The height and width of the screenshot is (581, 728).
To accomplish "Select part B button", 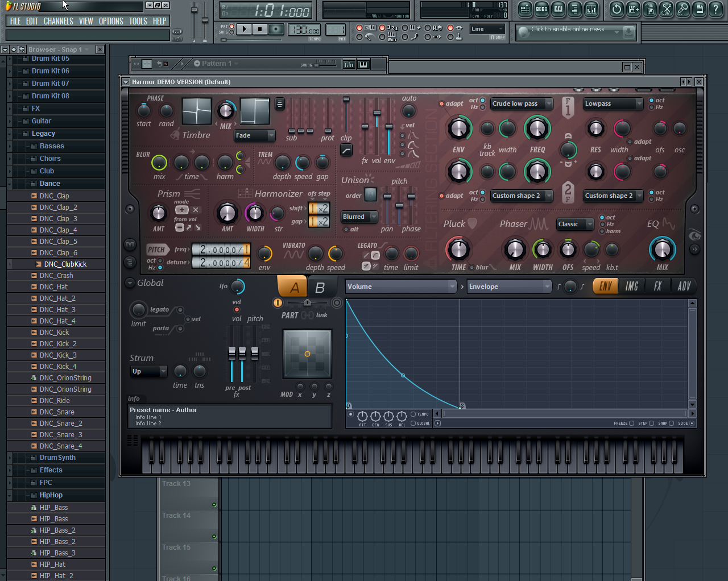I will pyautogui.click(x=320, y=287).
